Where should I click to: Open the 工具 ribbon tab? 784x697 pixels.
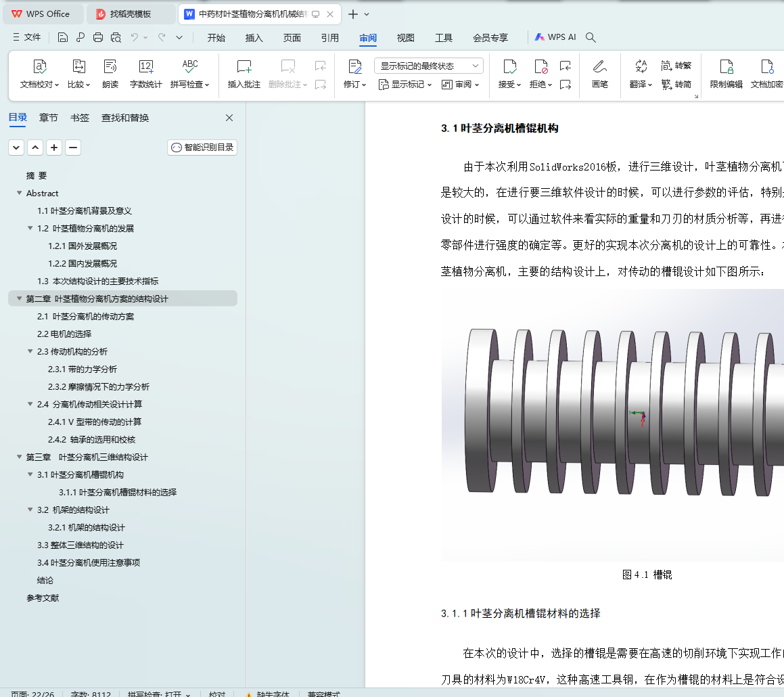coord(444,37)
